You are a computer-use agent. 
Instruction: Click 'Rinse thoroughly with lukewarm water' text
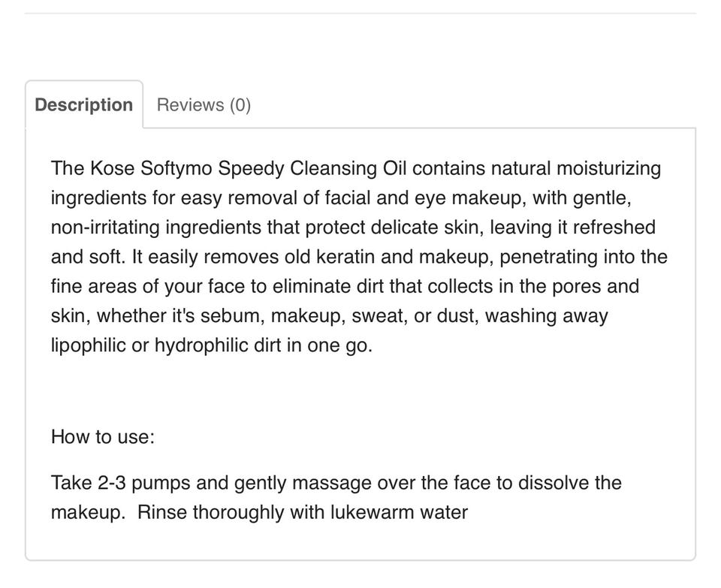303,512
